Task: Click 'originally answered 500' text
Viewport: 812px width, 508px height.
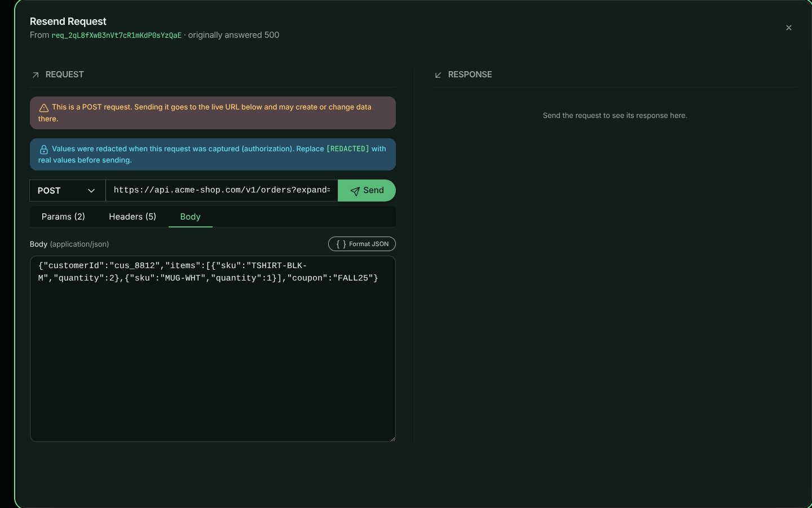Action: (233, 35)
